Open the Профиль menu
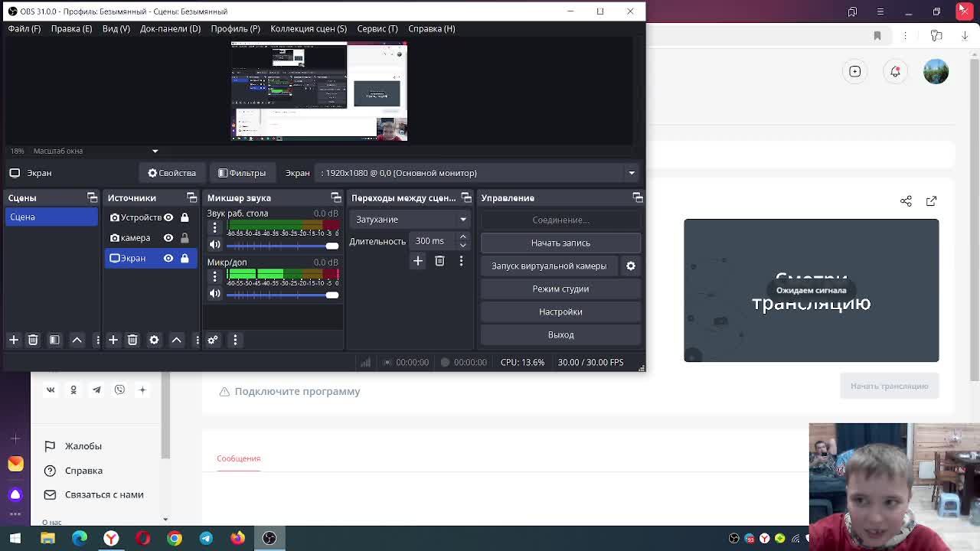This screenshot has width=980, height=551. pos(235,28)
